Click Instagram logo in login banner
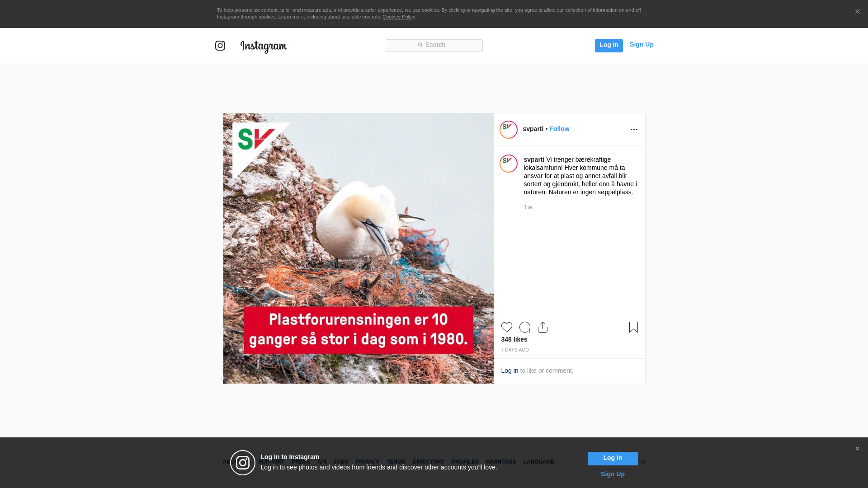 click(243, 463)
